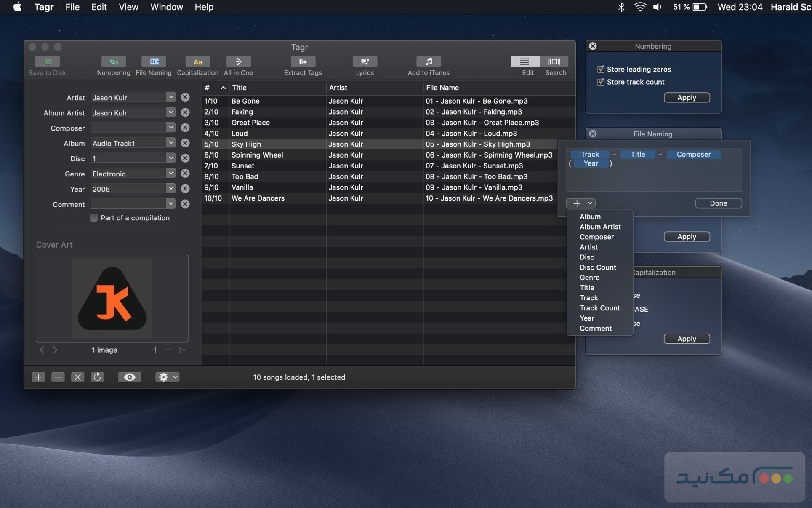Click the Add to iTunes icon

428,62
